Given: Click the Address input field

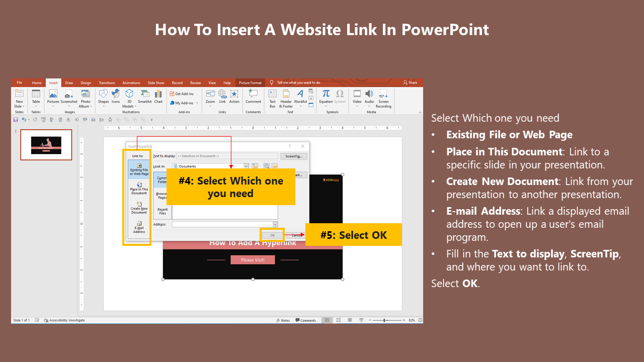Looking at the screenshot, I should (x=222, y=224).
